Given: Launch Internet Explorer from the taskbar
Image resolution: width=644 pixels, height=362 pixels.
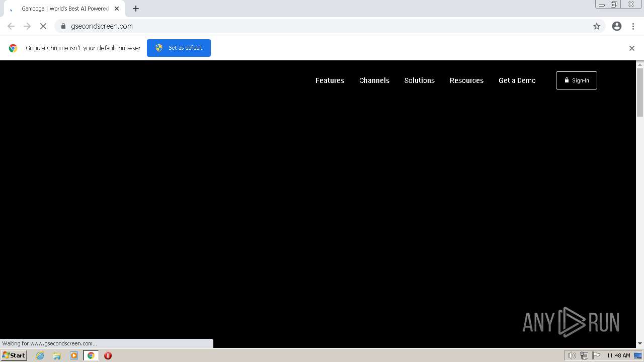Looking at the screenshot, I should (x=40, y=355).
